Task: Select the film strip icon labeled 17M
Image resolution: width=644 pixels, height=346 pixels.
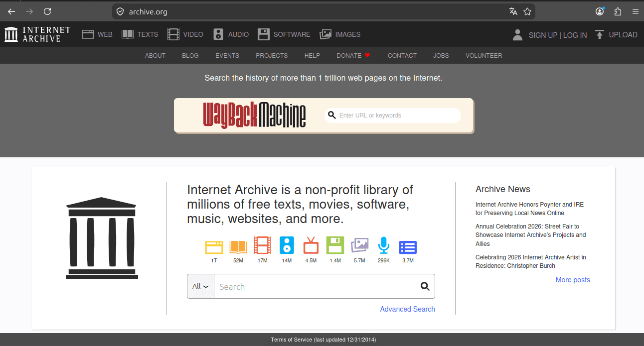Action: click(x=263, y=245)
